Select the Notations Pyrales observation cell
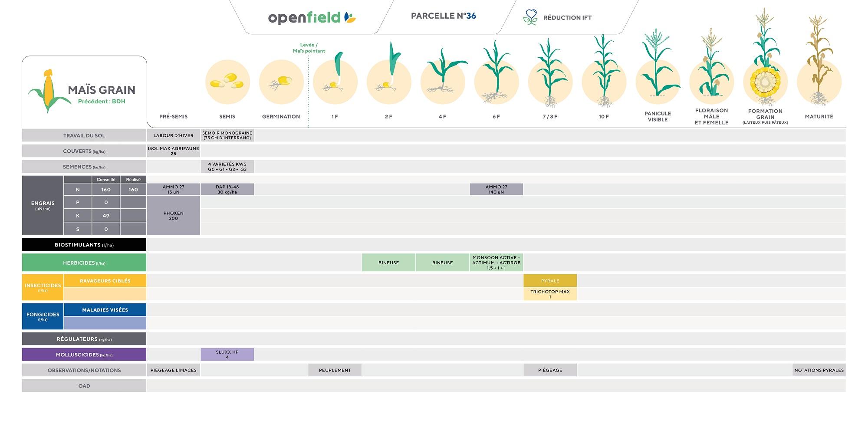 tap(819, 370)
